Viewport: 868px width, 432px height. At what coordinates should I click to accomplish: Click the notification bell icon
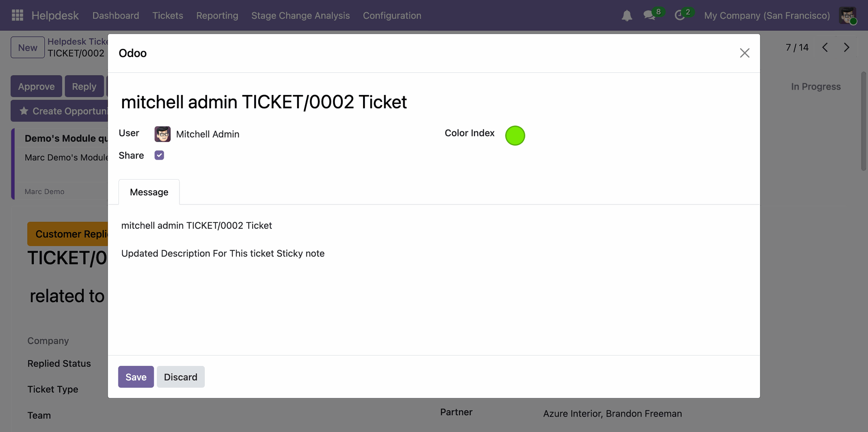pyautogui.click(x=627, y=16)
